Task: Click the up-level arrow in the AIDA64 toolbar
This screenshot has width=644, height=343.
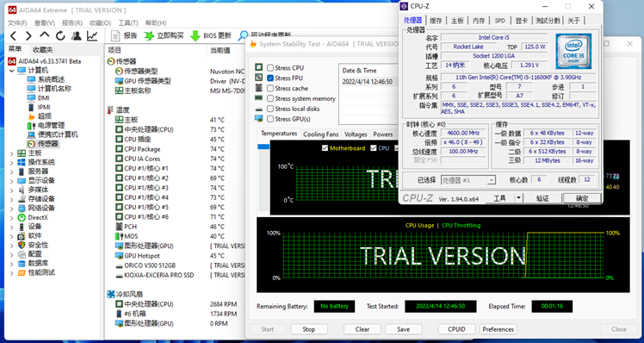Action: tap(45, 35)
